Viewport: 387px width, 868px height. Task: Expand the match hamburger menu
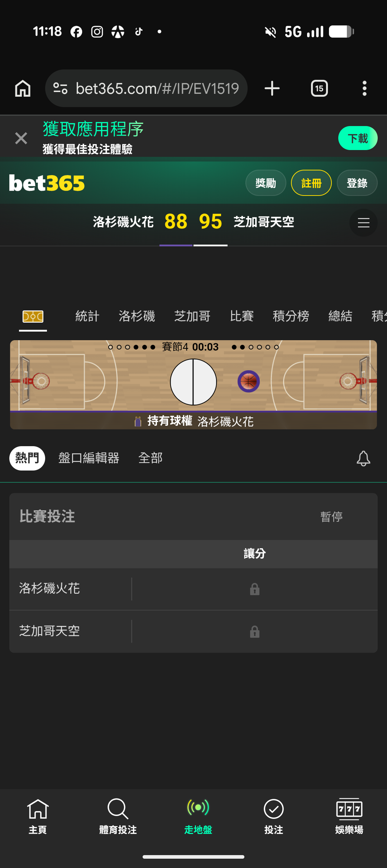click(363, 223)
